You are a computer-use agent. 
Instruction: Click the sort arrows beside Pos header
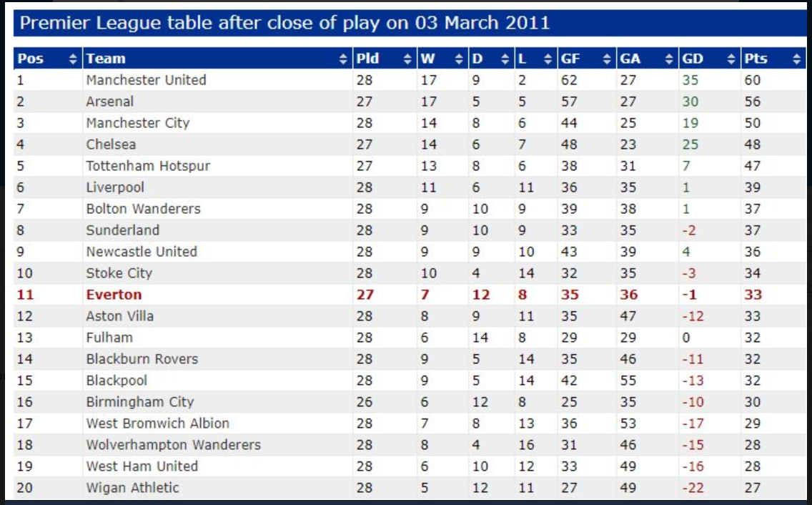[x=73, y=59]
